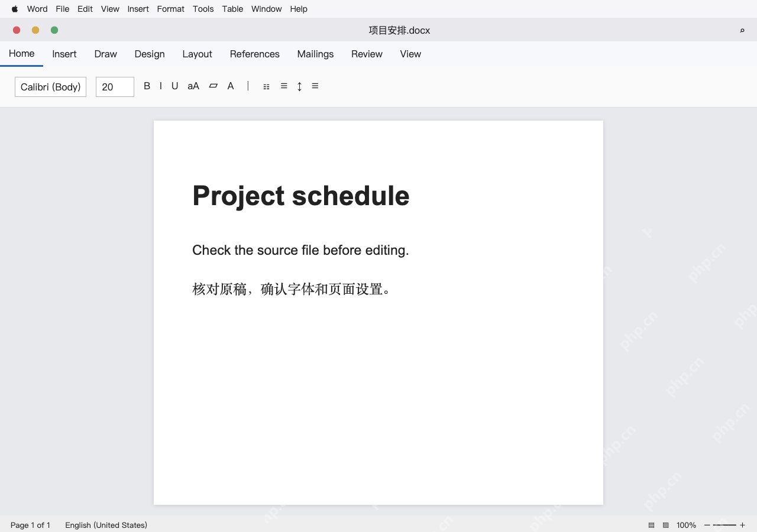Go to the References ribbon tab
This screenshot has width=757, height=532.
coord(254,54)
